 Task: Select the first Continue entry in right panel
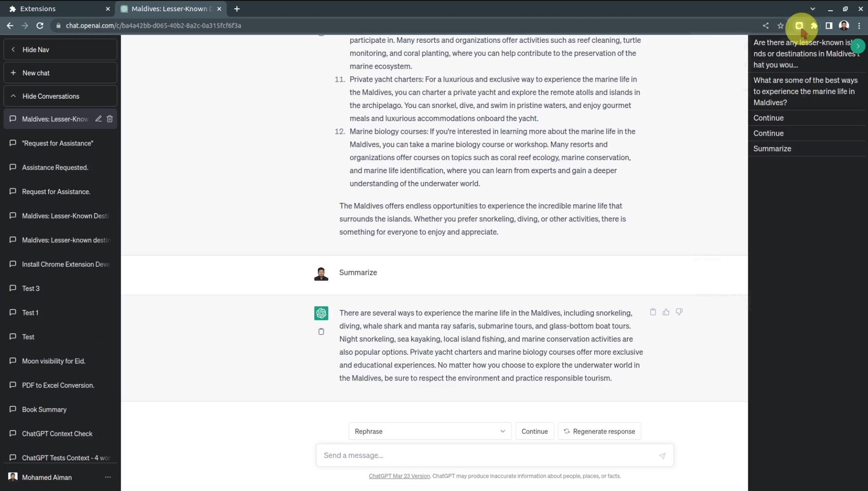coord(806,118)
